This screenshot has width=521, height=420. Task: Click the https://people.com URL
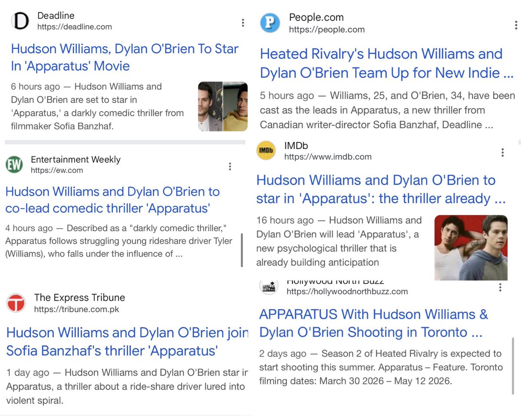[x=326, y=30]
